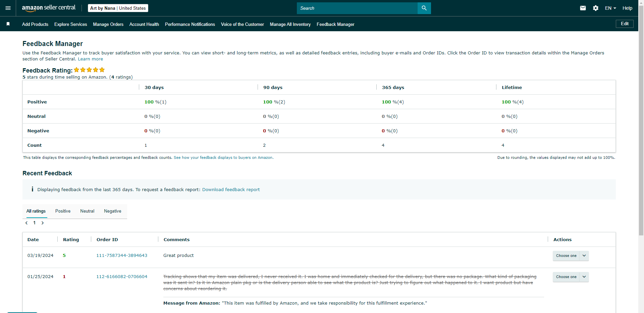Open Add Products in the nav bar
The image size is (644, 313).
pyautogui.click(x=35, y=24)
